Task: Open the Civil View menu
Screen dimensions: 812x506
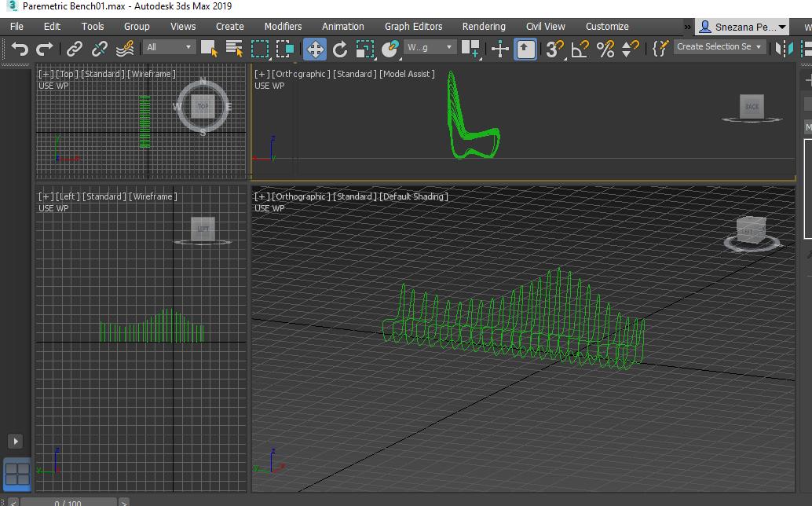Action: pos(545,27)
